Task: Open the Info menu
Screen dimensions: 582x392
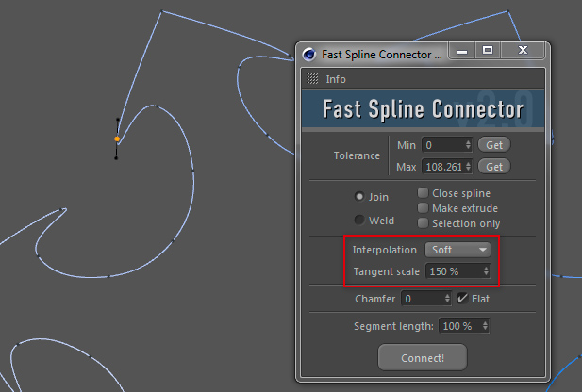Action: click(x=336, y=79)
